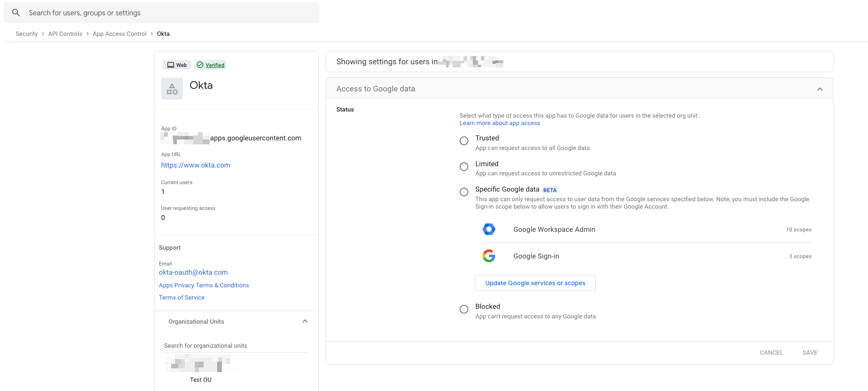Open the Learn more about app access link
This screenshot has width=868, height=391.
[x=500, y=123]
